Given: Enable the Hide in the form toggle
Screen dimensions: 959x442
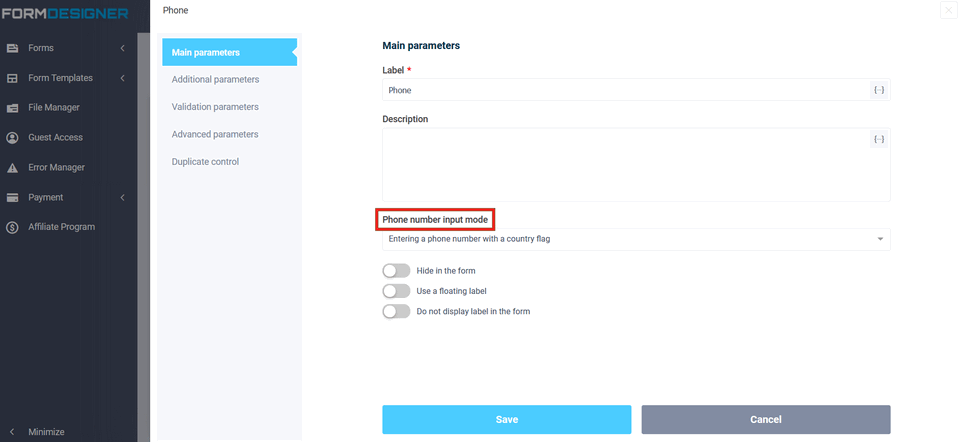Looking at the screenshot, I should click(x=396, y=271).
